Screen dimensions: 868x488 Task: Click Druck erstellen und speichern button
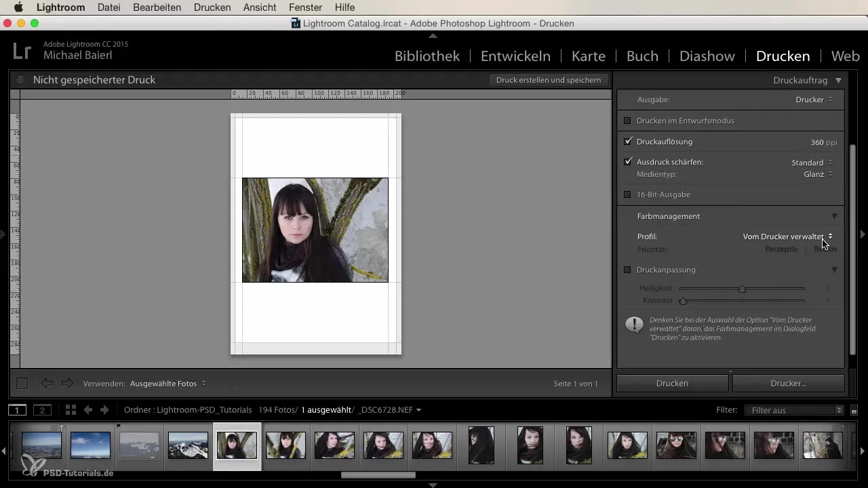[548, 80]
